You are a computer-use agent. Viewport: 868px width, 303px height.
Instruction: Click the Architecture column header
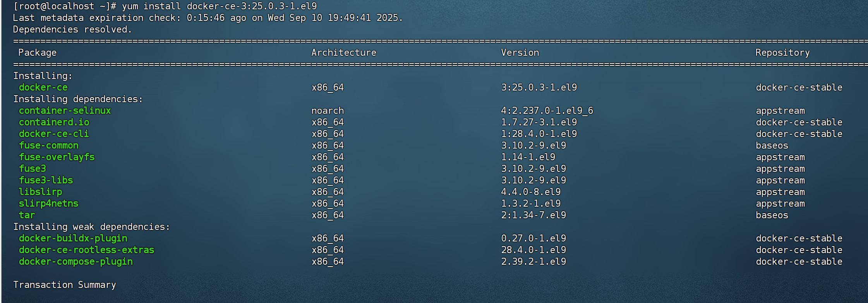pos(344,53)
